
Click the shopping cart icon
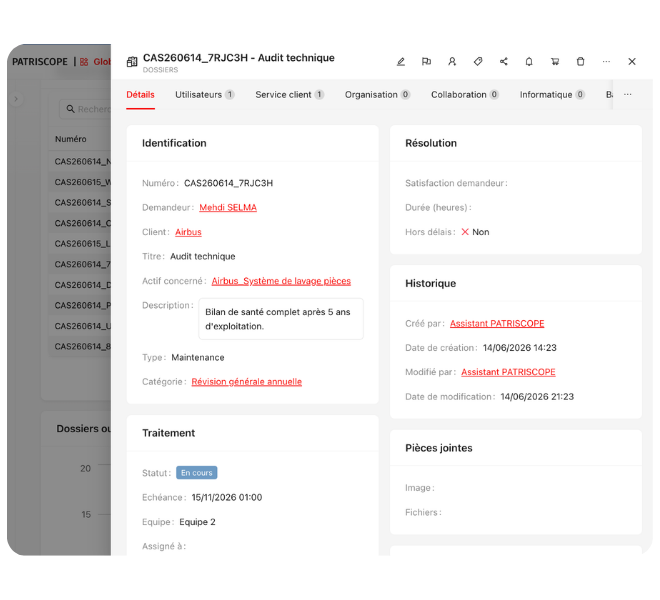(555, 62)
